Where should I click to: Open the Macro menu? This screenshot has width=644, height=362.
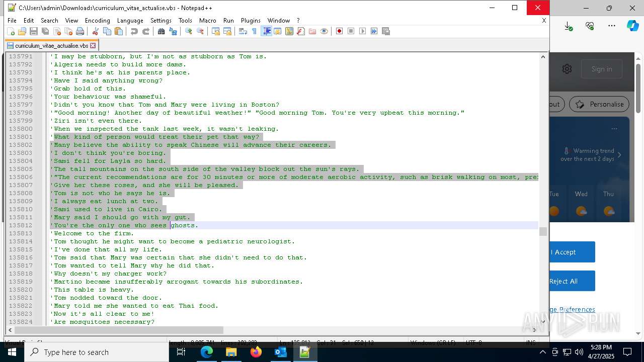pos(208,21)
